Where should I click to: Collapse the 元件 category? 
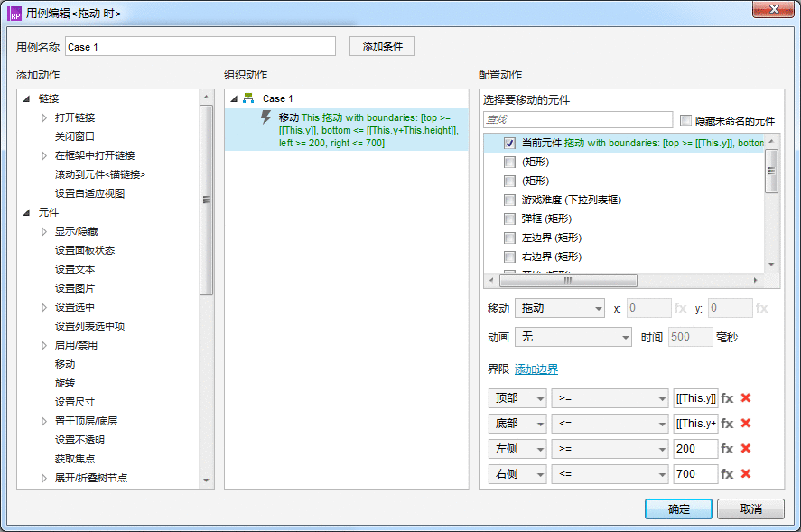tap(26, 212)
